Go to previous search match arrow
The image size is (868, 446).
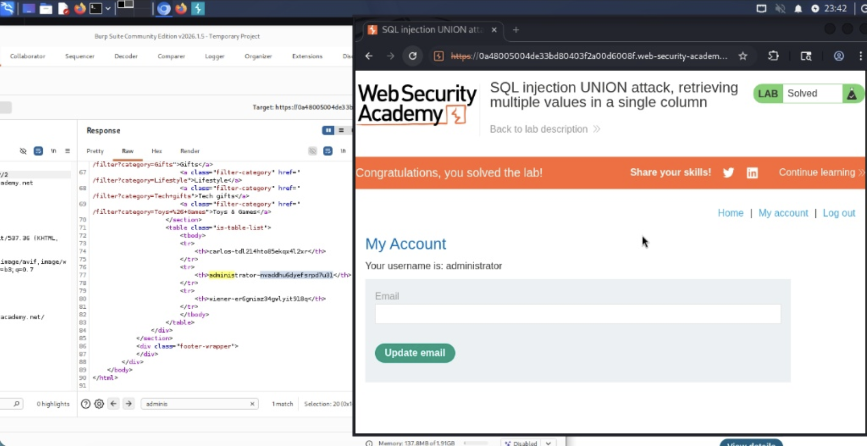(114, 404)
